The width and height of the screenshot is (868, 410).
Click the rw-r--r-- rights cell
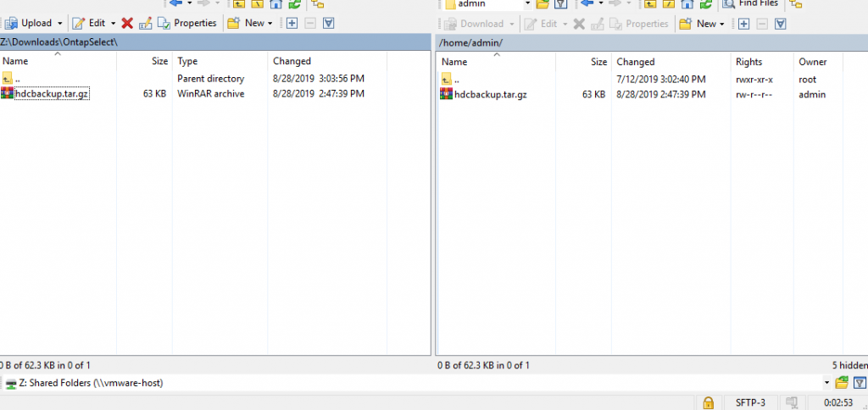point(754,95)
